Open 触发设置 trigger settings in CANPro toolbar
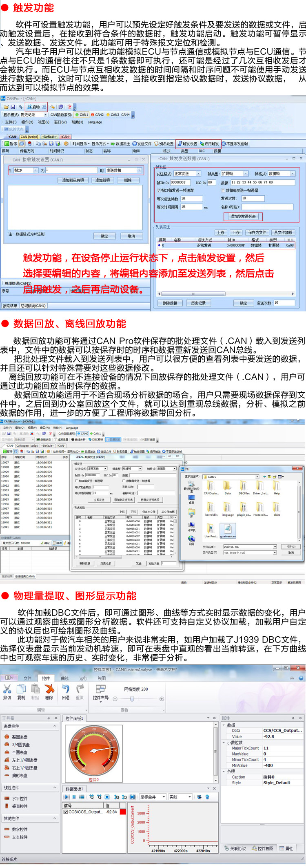 click(187, 143)
